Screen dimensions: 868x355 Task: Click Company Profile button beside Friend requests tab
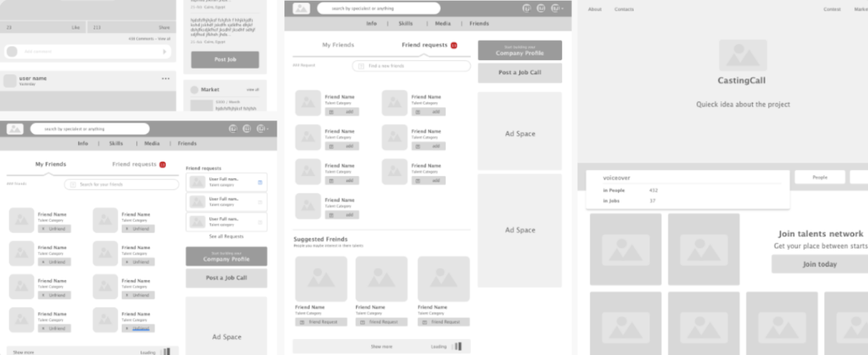pos(520,50)
